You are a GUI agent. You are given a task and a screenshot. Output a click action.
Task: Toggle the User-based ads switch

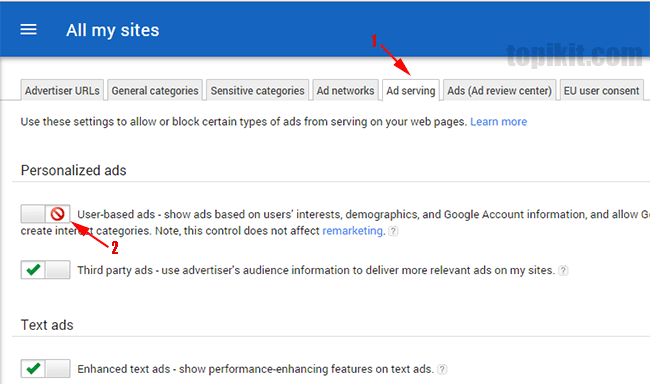(x=46, y=214)
